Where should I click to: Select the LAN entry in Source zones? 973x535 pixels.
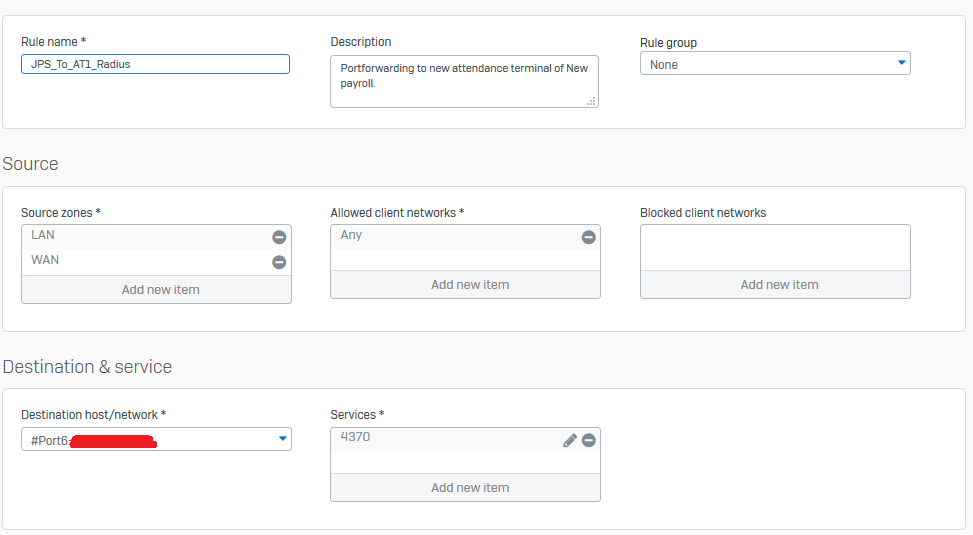[x=140, y=236]
